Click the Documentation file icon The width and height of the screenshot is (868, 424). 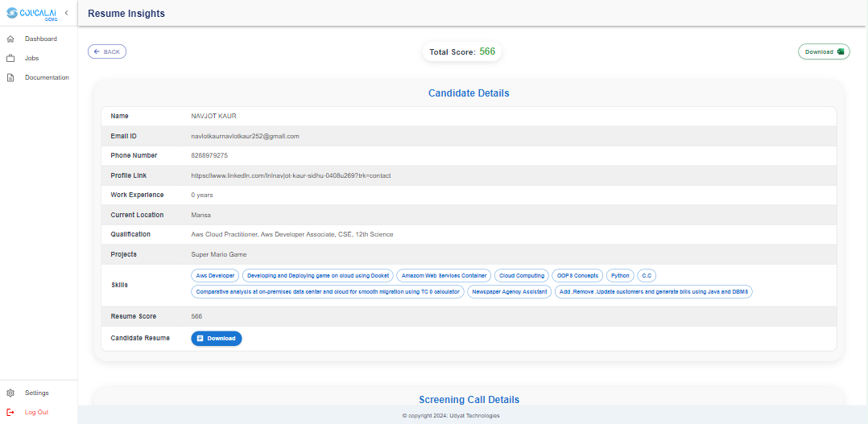(10, 77)
